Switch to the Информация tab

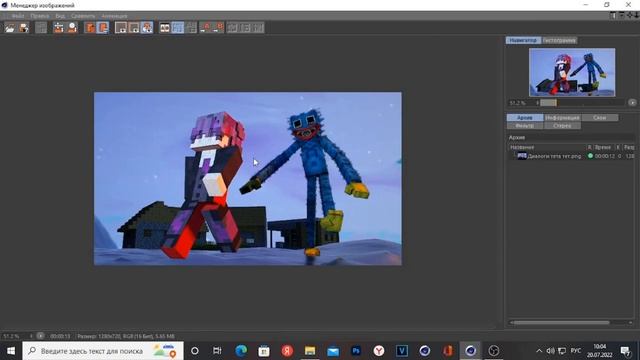point(562,118)
